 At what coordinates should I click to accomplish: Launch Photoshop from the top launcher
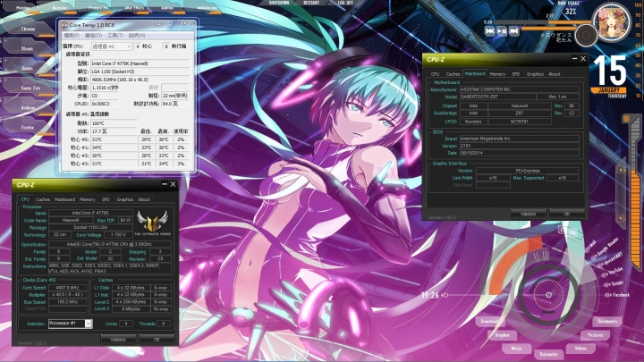click(x=22, y=8)
